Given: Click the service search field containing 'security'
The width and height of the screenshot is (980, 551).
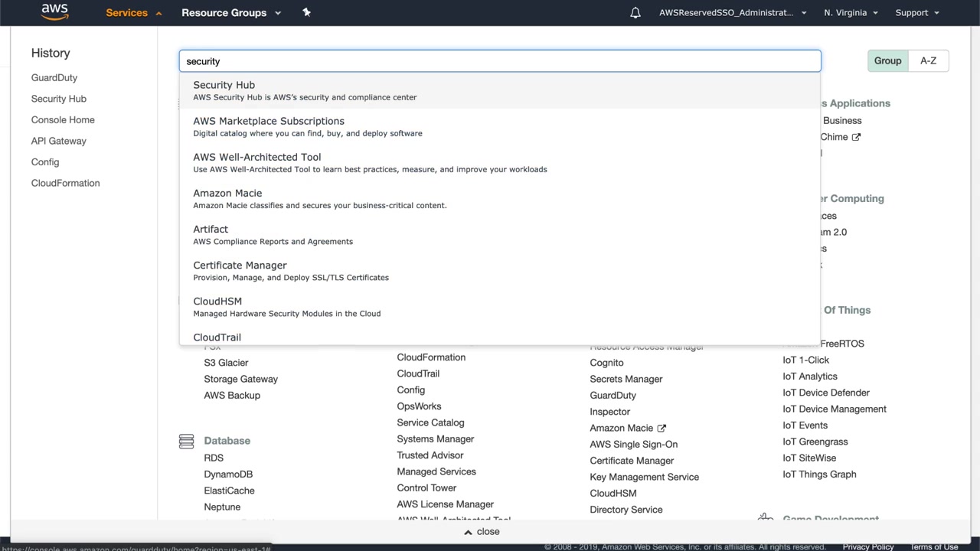Looking at the screenshot, I should [500, 61].
